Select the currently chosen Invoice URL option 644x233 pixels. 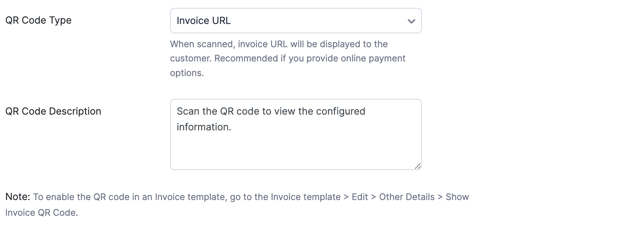(x=203, y=21)
